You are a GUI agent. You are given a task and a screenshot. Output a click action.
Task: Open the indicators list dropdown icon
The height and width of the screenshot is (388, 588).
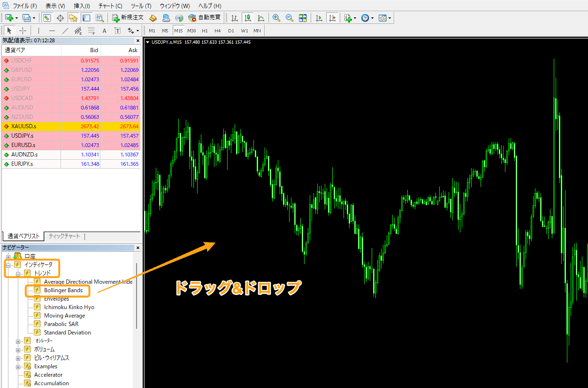pos(350,18)
